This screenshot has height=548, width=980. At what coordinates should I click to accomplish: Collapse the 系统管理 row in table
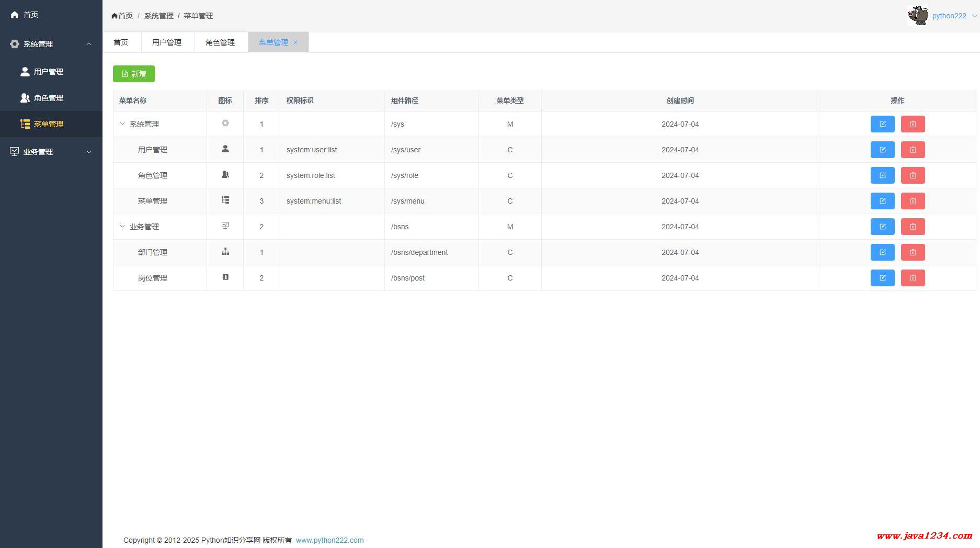pyautogui.click(x=122, y=124)
